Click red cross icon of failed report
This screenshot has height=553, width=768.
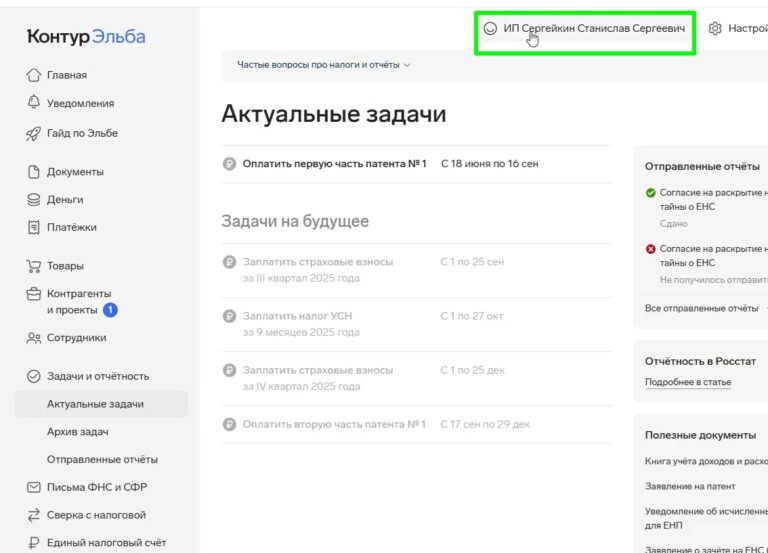(x=650, y=249)
